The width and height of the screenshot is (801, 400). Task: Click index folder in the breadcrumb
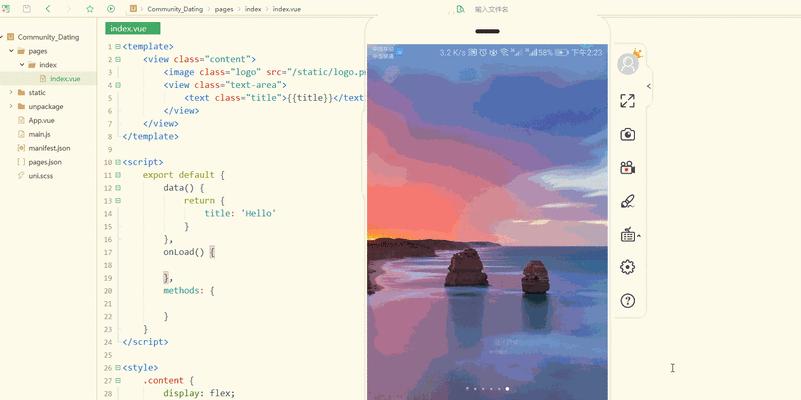[x=253, y=9]
